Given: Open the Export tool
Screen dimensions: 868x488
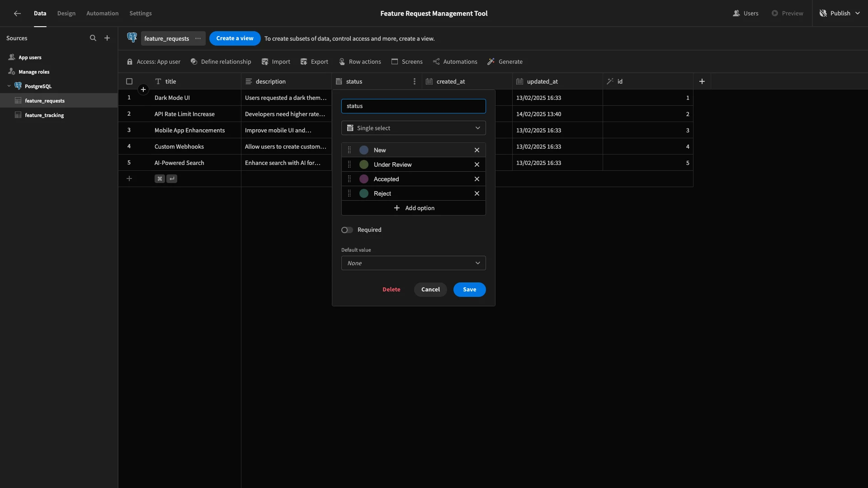Looking at the screenshot, I should coord(314,62).
